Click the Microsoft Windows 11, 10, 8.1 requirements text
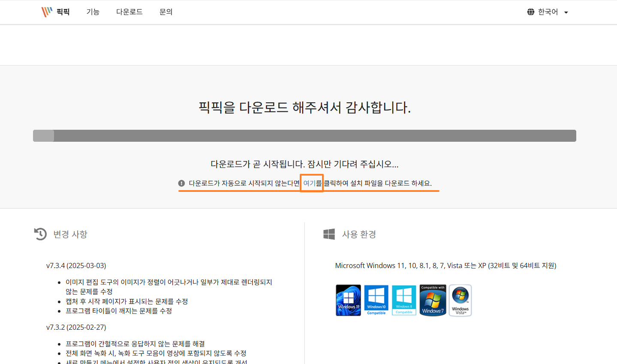 click(445, 266)
